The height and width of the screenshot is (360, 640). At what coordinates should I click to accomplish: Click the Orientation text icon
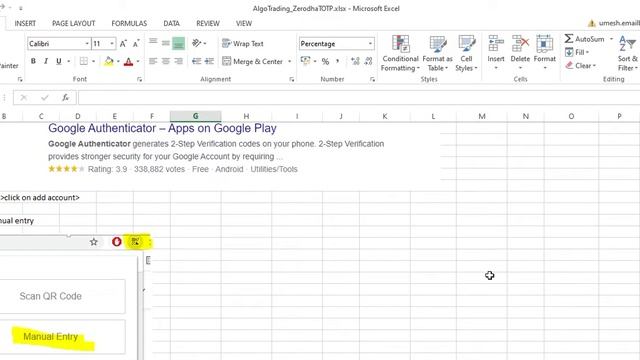click(x=197, y=43)
